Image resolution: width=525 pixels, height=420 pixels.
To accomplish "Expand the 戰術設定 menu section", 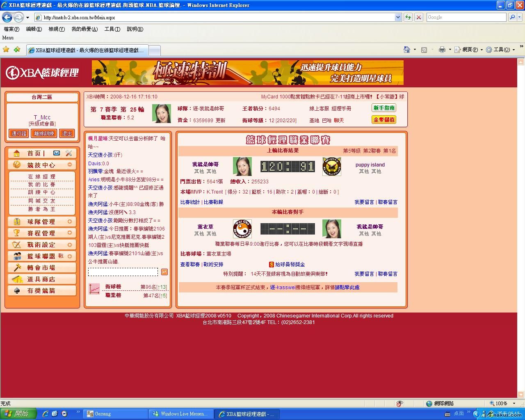I will (70, 244).
